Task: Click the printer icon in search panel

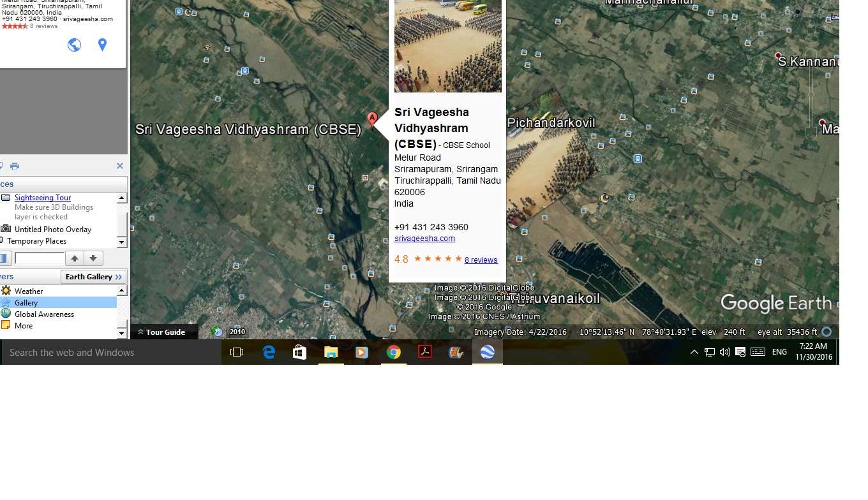Action: [15, 166]
